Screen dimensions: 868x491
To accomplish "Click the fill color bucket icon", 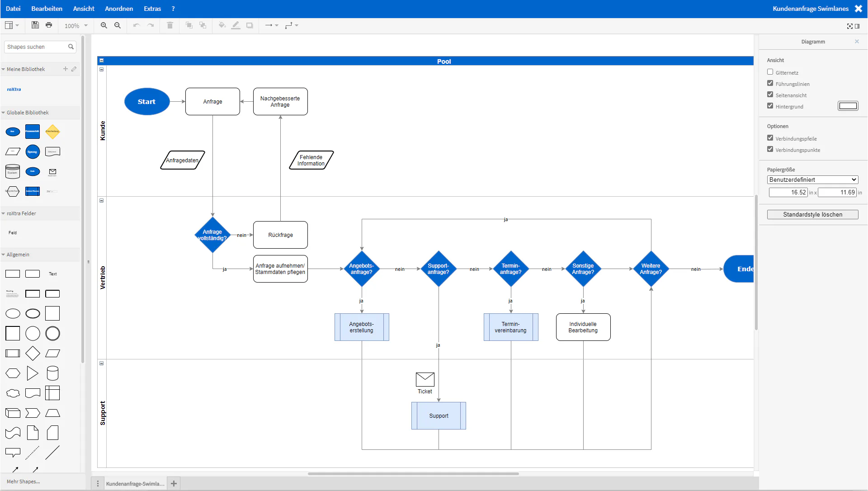I will point(222,25).
